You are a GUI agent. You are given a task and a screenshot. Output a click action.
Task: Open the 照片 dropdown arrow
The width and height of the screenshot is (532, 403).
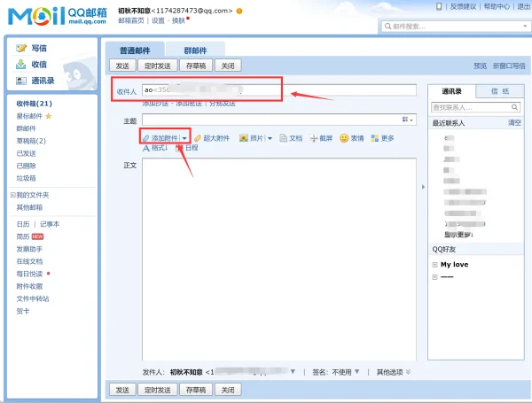coord(270,138)
